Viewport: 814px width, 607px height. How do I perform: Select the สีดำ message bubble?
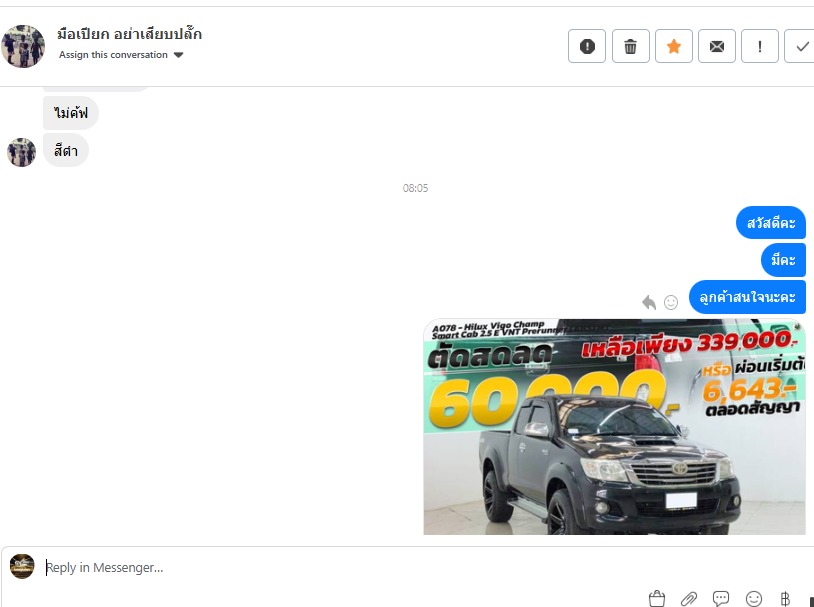click(x=66, y=151)
